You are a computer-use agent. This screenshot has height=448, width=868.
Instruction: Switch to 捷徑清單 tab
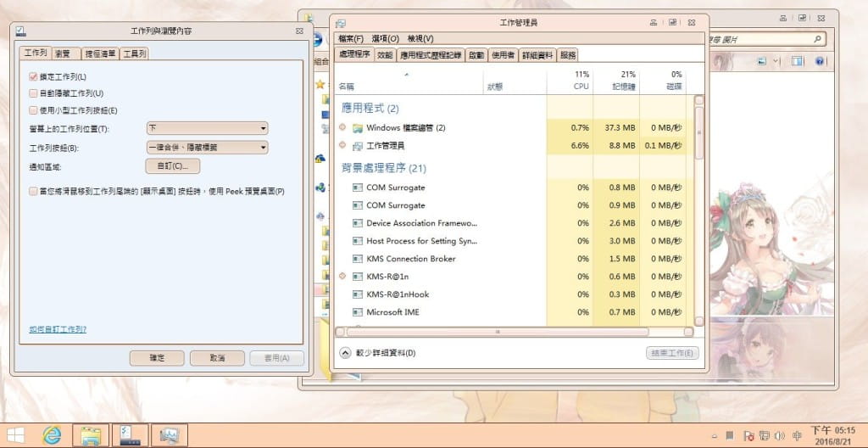click(x=100, y=53)
